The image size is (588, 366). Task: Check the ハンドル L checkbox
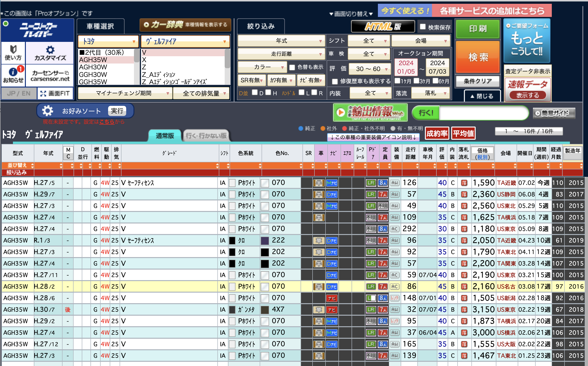pos(302,92)
